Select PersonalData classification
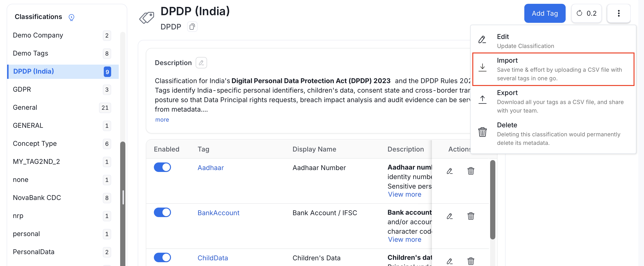644x266 pixels. [62, 252]
